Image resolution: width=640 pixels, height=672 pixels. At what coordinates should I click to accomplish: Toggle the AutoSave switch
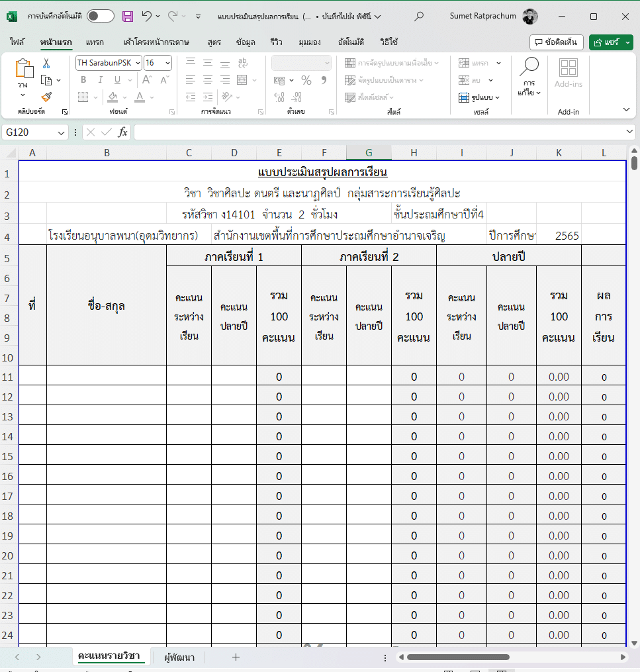100,16
